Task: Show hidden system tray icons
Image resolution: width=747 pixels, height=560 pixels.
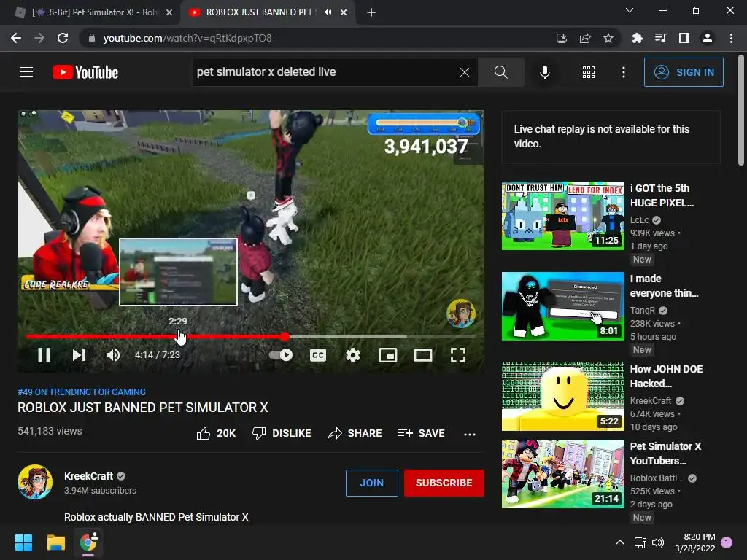Action: point(620,542)
